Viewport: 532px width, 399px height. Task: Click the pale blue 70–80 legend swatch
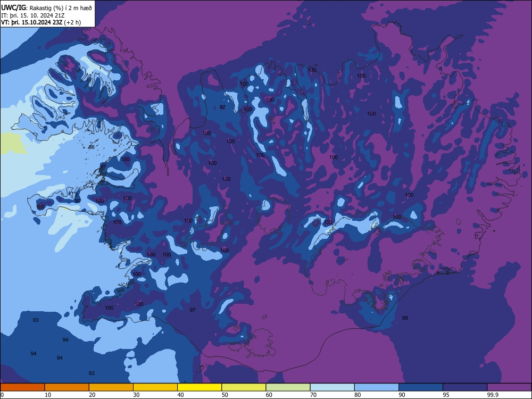(332, 387)
